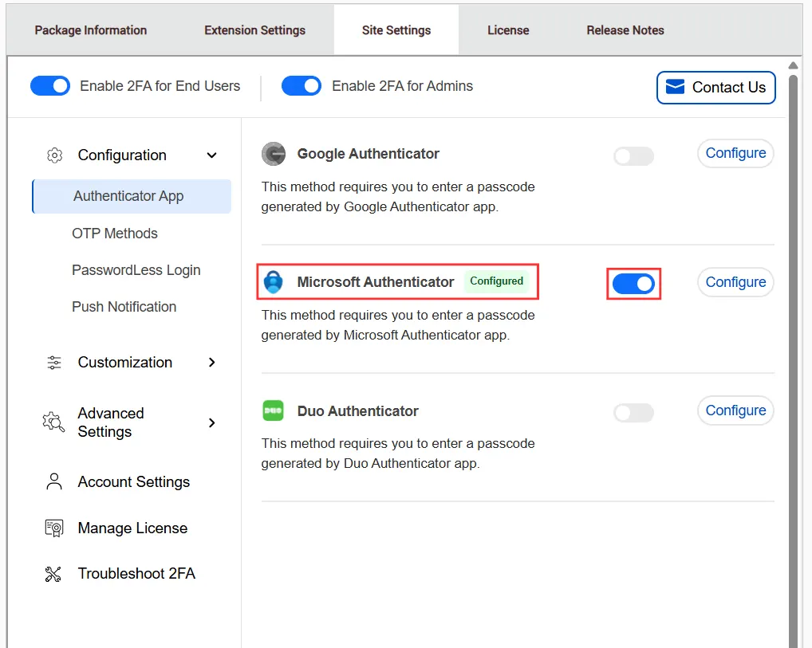The image size is (812, 648).
Task: Click the scrollbar up arrow
Action: click(793, 65)
